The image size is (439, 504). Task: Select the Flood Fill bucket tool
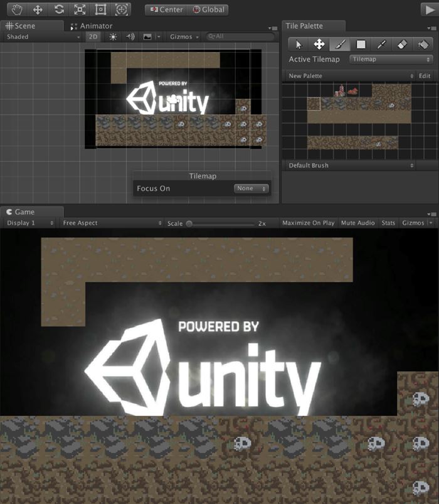423,45
